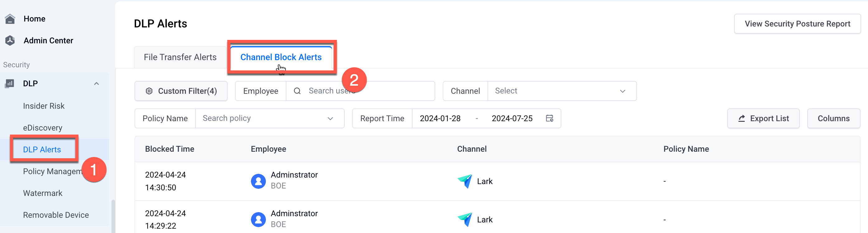Click the Employee column header

click(x=268, y=149)
